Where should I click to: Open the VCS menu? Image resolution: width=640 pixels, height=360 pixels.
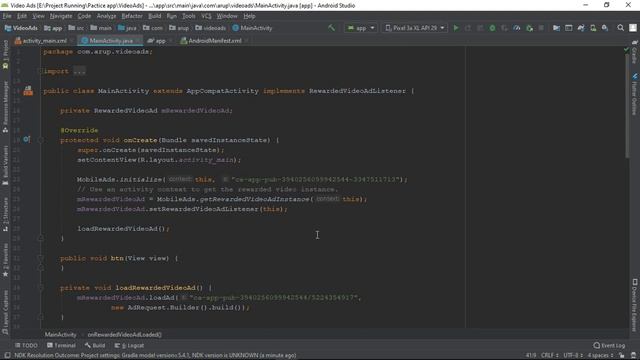[206, 16]
